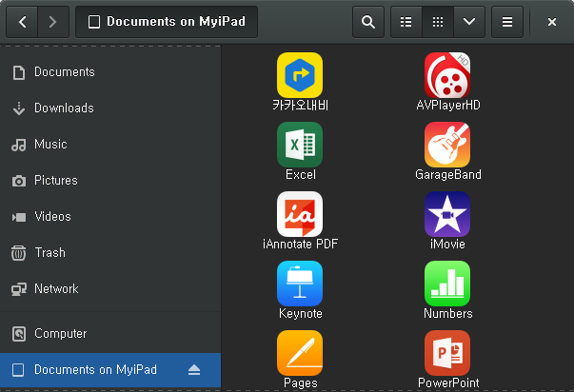Click the AVPlayerHD label text
The image size is (574, 392).
(448, 106)
